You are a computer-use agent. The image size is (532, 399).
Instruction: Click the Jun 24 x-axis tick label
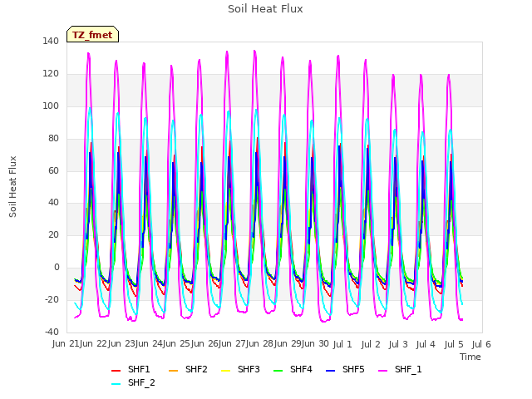coord(148,344)
